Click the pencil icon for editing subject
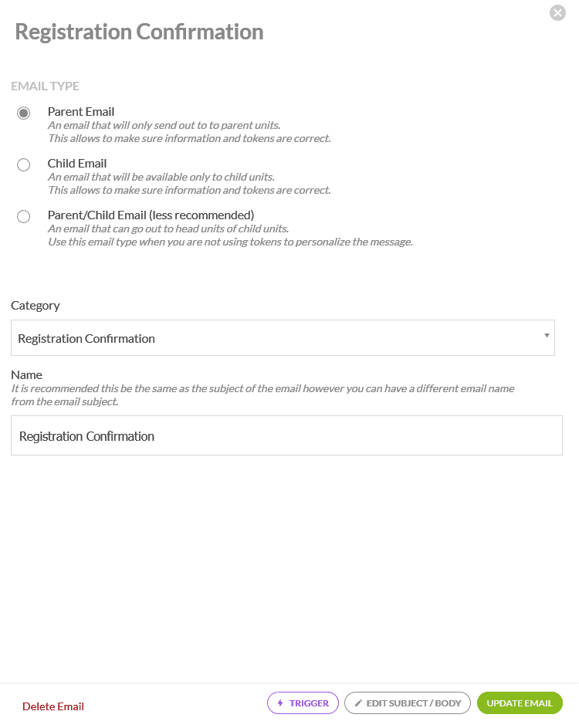The image size is (579, 728). tap(358, 703)
